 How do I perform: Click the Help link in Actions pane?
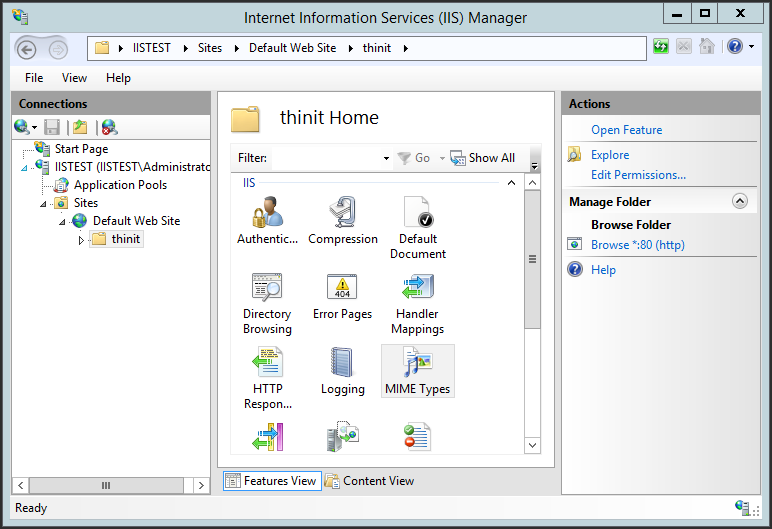click(x=603, y=270)
